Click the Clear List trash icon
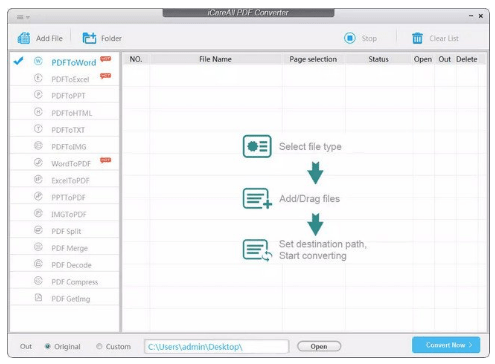This screenshot has height=364, width=495. pyautogui.click(x=417, y=38)
